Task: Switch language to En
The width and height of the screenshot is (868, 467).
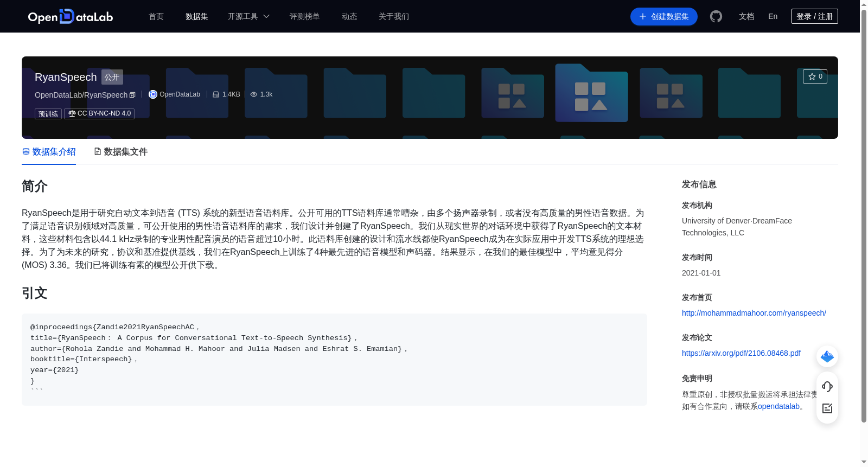Action: (x=773, y=16)
